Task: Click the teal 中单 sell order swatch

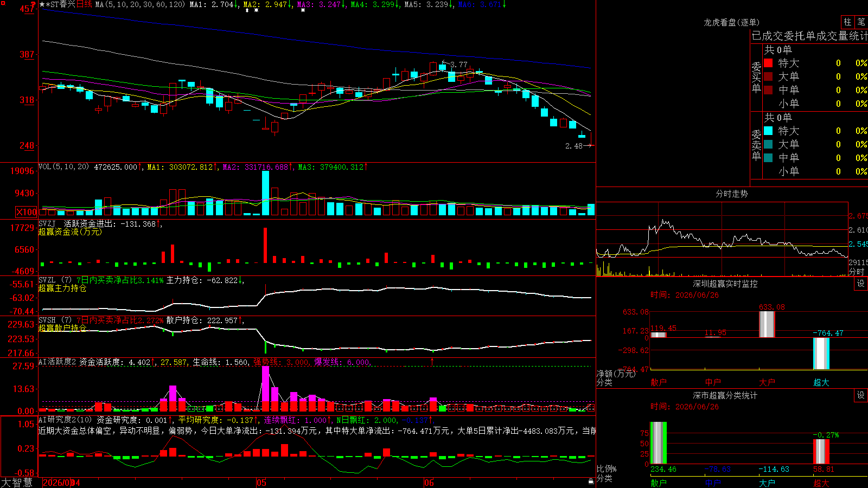Action: tap(768, 158)
